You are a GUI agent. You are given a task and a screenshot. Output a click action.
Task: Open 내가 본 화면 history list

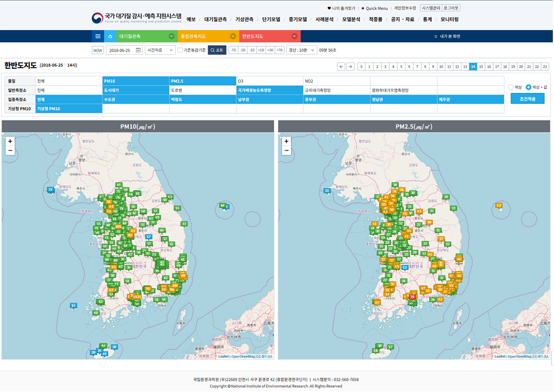point(447,36)
